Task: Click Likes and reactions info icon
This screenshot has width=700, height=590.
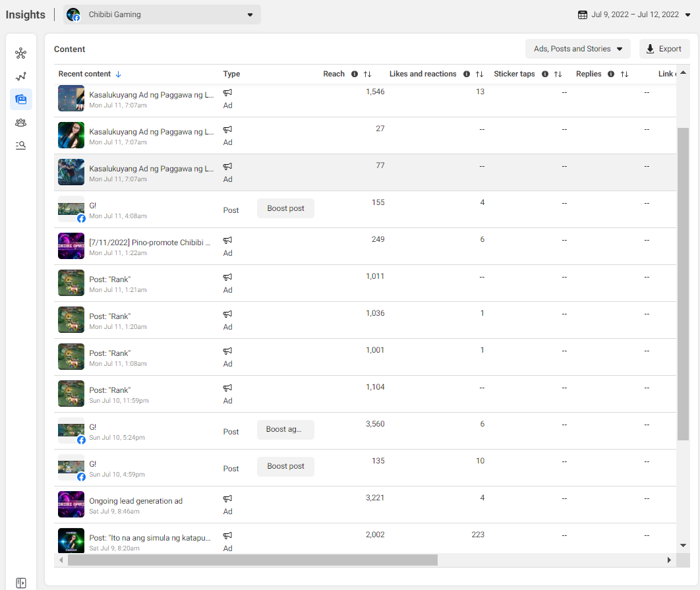Action: (467, 74)
